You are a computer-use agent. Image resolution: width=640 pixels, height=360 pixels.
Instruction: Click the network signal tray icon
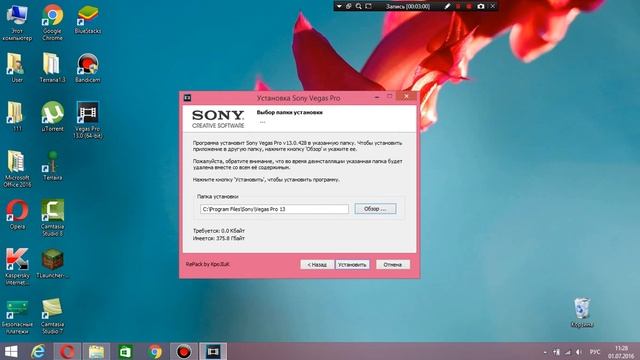point(568,352)
